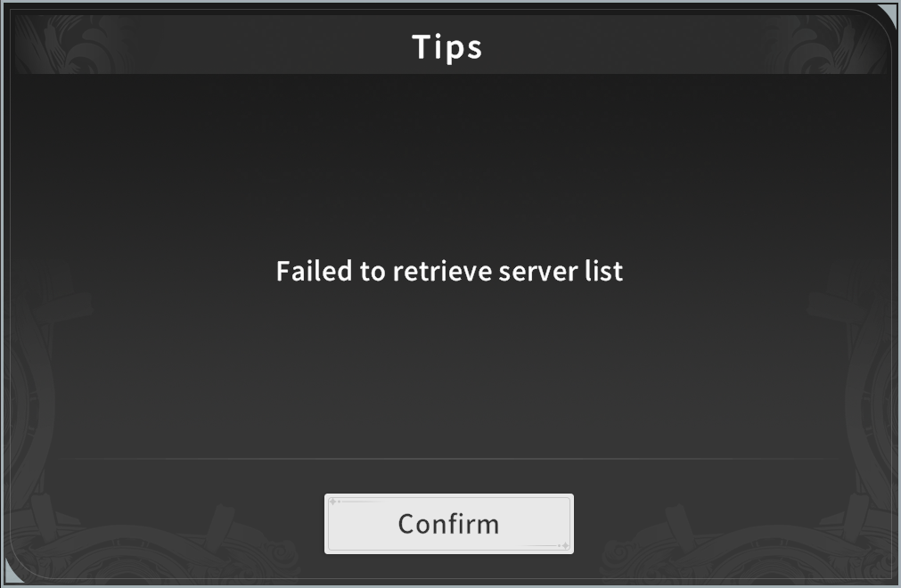The image size is (901, 588).
Task: Click the word 'Failed' in the message
Action: (314, 271)
